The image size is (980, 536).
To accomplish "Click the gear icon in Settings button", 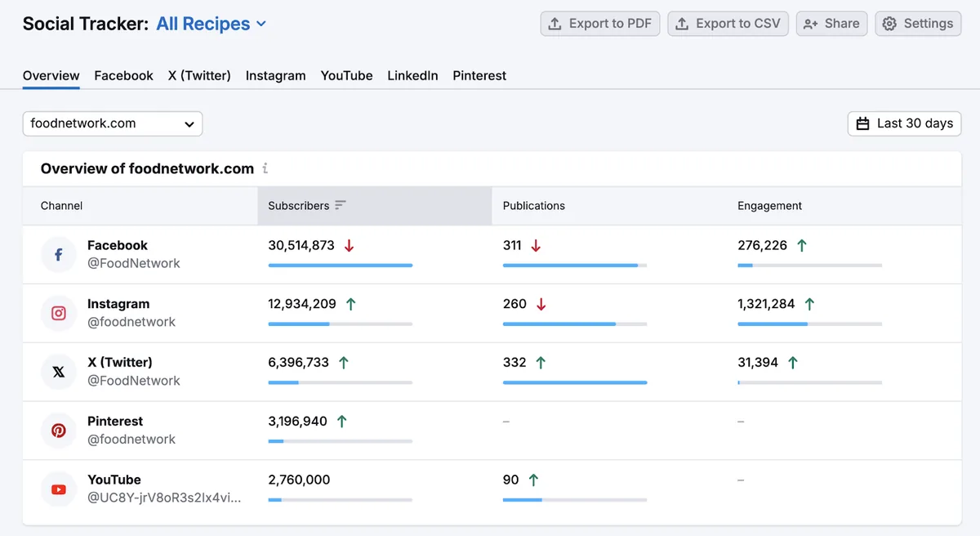I will click(890, 24).
